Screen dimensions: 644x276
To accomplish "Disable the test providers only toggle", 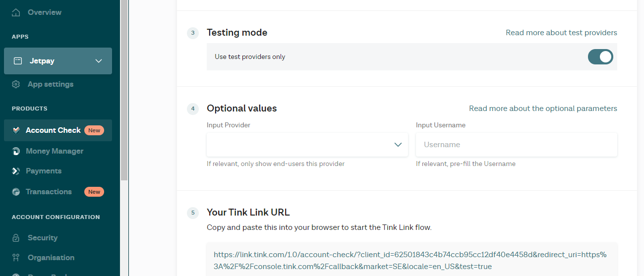I will coord(600,56).
